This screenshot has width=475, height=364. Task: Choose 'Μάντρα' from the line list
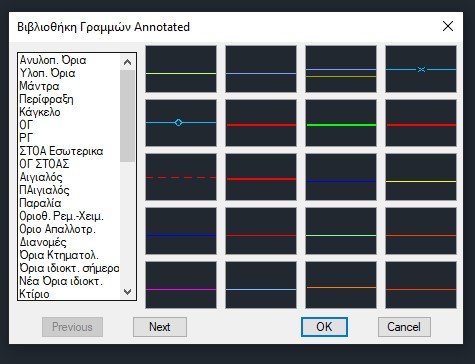(x=39, y=86)
